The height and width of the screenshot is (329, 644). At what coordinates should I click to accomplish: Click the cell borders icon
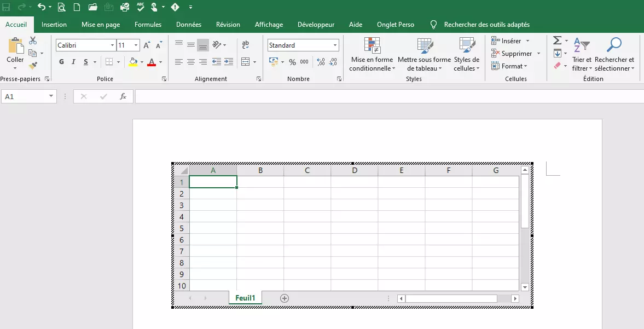tap(109, 62)
